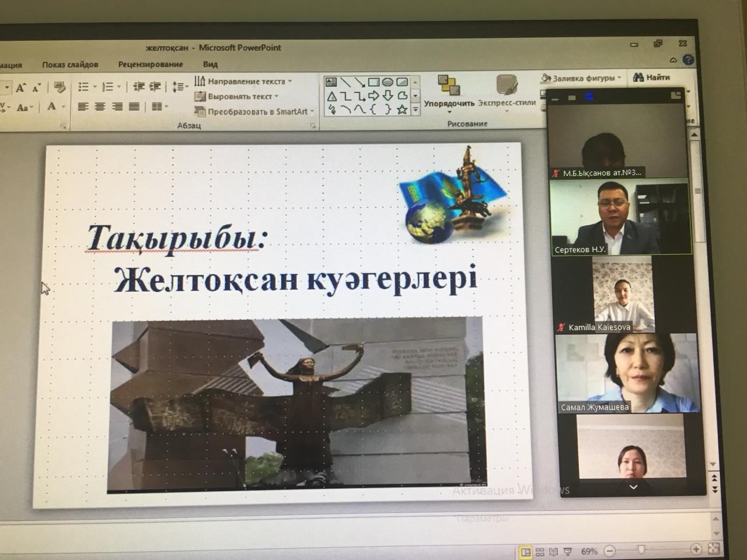Image resolution: width=747 pixels, height=560 pixels.
Task: Select Сертеков Н.У. video tile
Action: point(621,217)
